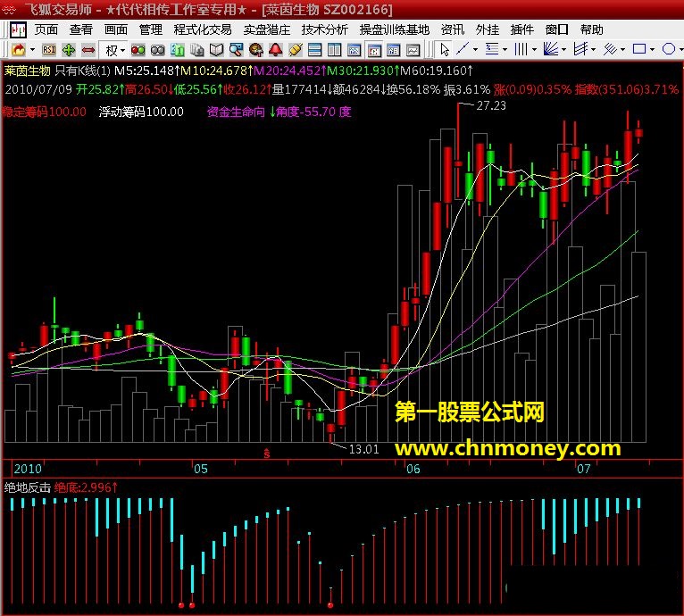Open the 插件 menu
684x616 pixels.
click(x=522, y=29)
